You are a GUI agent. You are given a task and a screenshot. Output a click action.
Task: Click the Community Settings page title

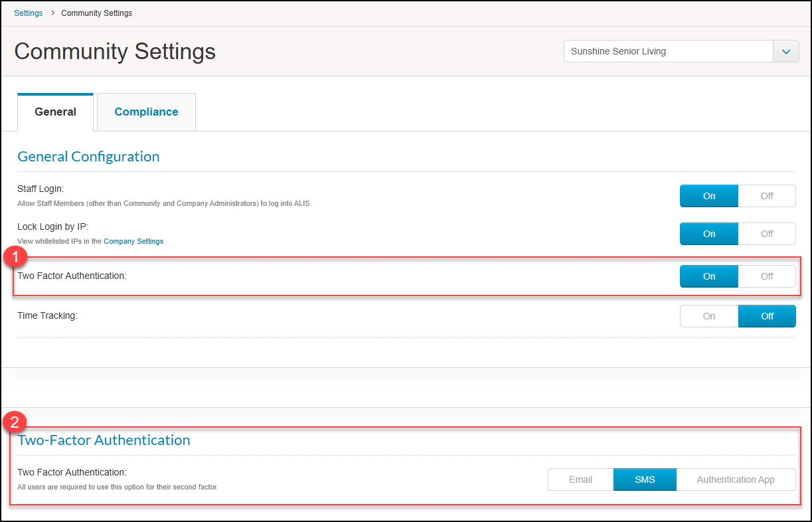click(x=115, y=52)
